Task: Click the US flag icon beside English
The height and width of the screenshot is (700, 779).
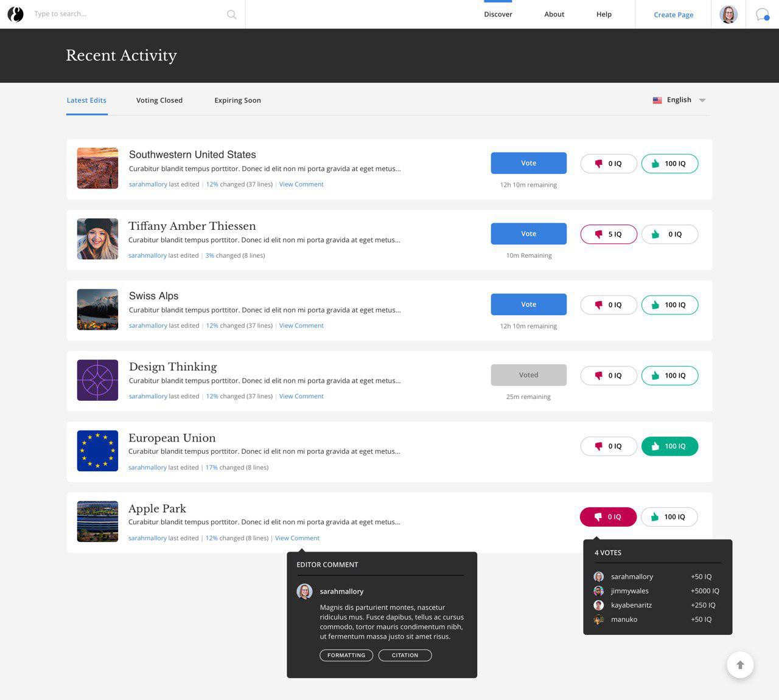Action: [x=657, y=100]
